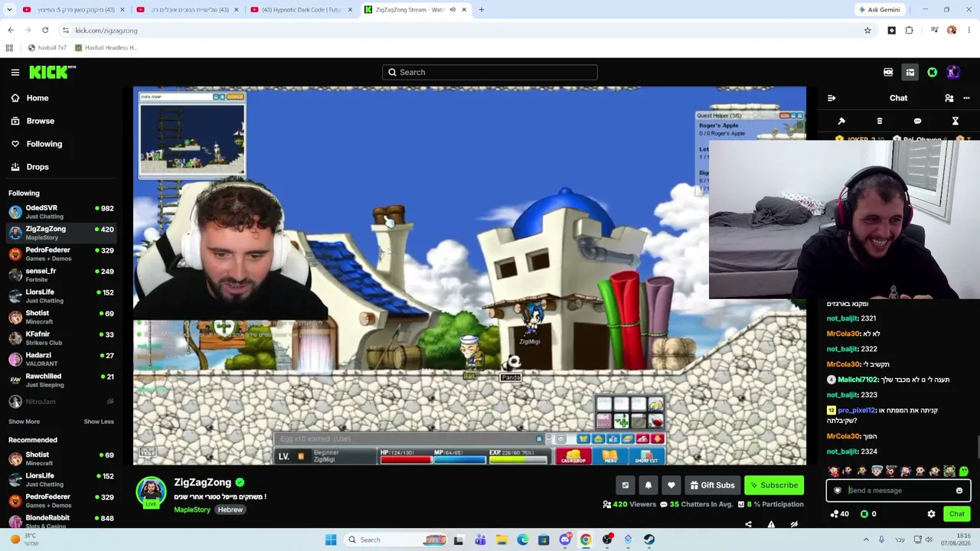Click the shield badge icon in chat input

tap(838, 491)
